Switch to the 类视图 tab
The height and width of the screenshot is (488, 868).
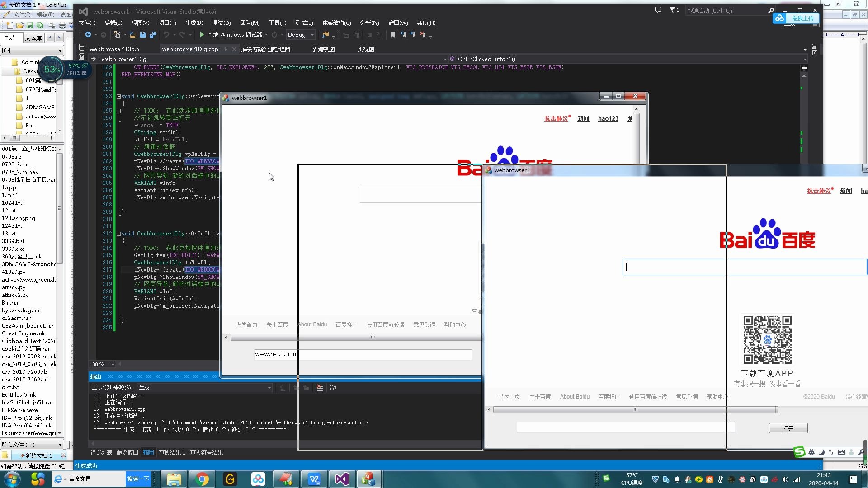click(x=366, y=49)
